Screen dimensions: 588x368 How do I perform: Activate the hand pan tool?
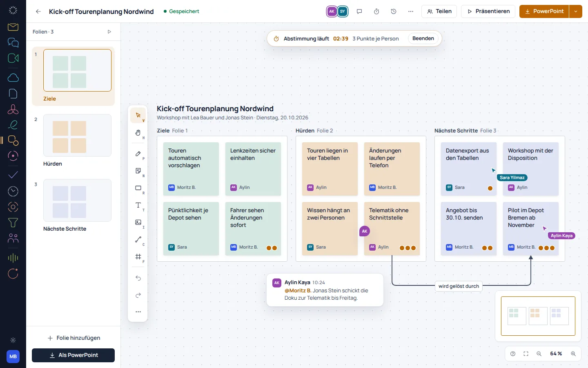tap(138, 132)
